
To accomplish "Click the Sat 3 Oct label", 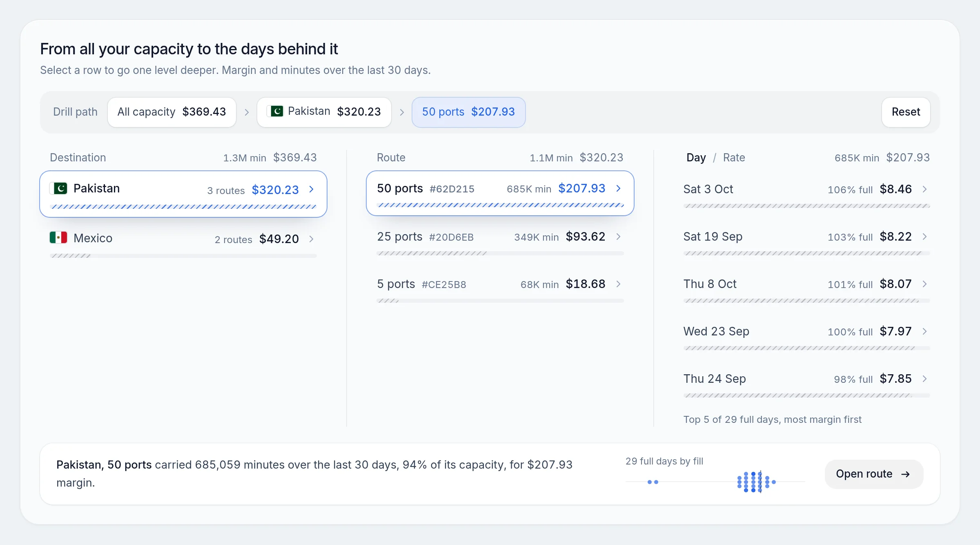I will click(708, 189).
